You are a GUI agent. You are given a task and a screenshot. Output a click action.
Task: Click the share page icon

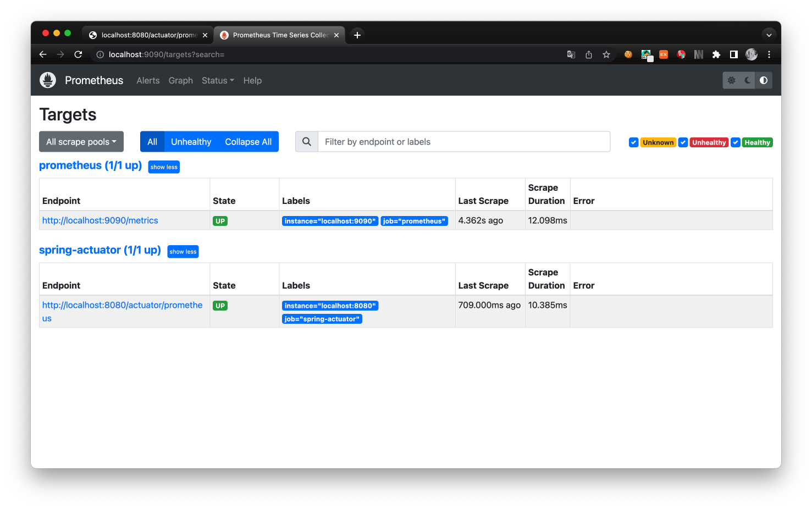pos(589,54)
